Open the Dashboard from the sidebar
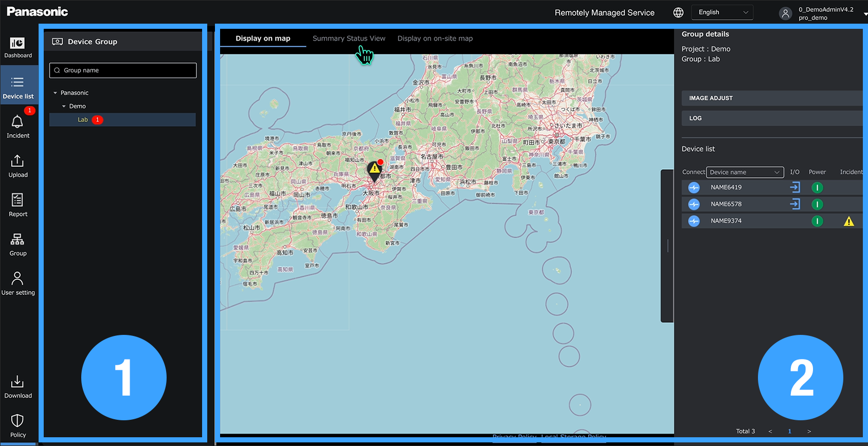The width and height of the screenshot is (868, 446). click(x=18, y=47)
